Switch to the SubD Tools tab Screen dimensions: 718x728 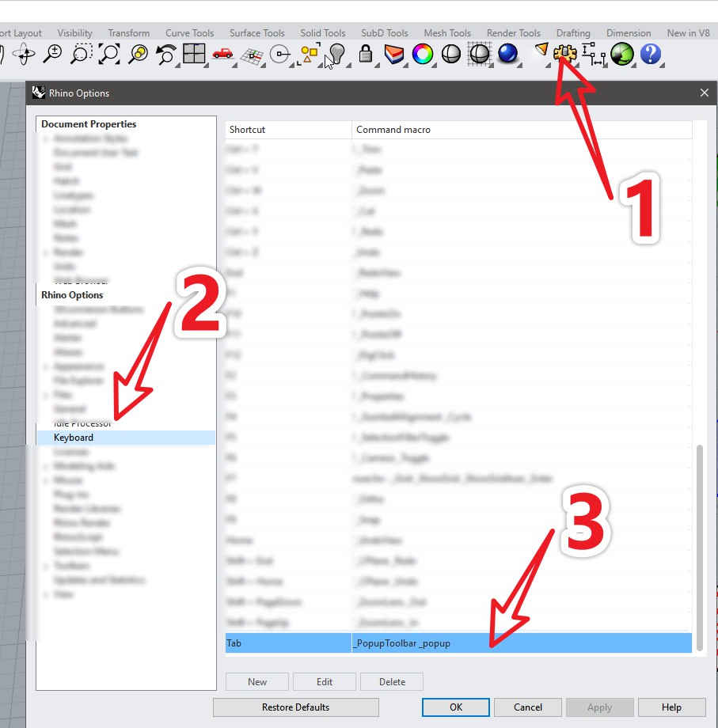[x=385, y=33]
